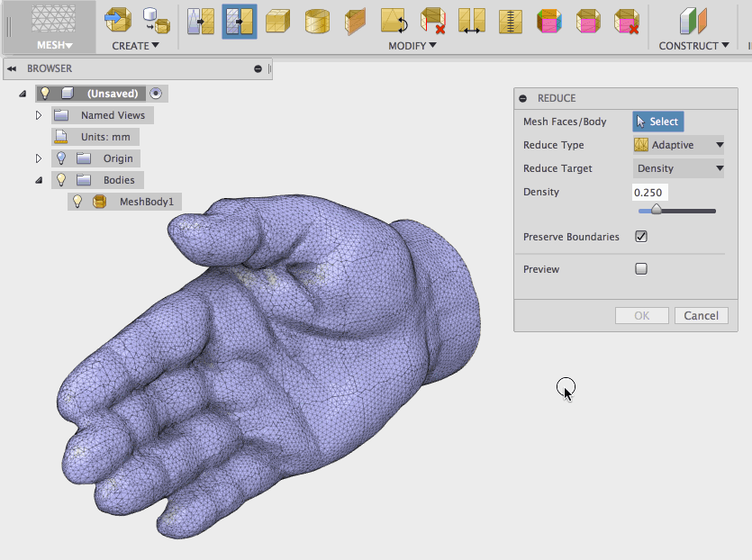Image resolution: width=752 pixels, height=560 pixels.
Task: Expand the Named Views tree node
Action: [x=39, y=115]
